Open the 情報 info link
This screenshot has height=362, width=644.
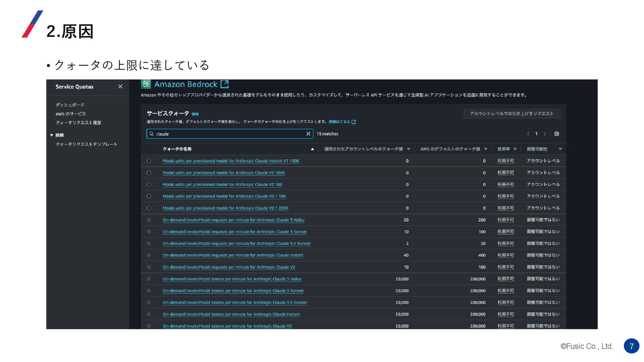(195, 114)
